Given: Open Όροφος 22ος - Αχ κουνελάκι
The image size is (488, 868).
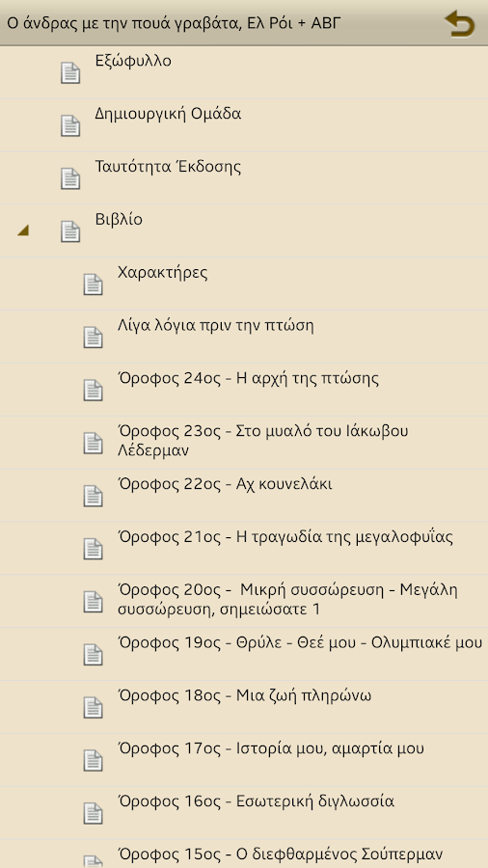Looking at the screenshot, I should (x=244, y=496).
